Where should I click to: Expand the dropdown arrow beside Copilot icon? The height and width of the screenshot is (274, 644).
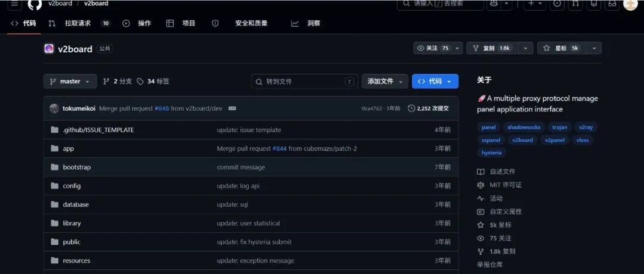[x=507, y=4]
